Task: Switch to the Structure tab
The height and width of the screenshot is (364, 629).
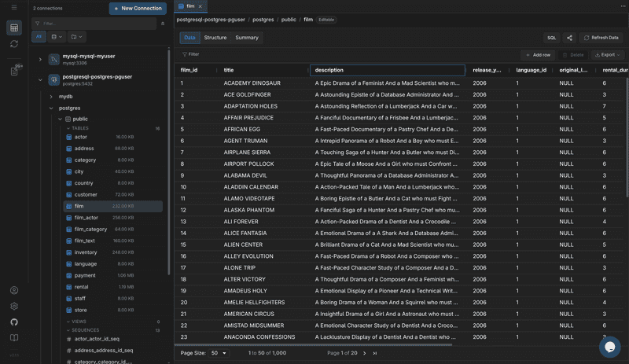Action: point(215,38)
